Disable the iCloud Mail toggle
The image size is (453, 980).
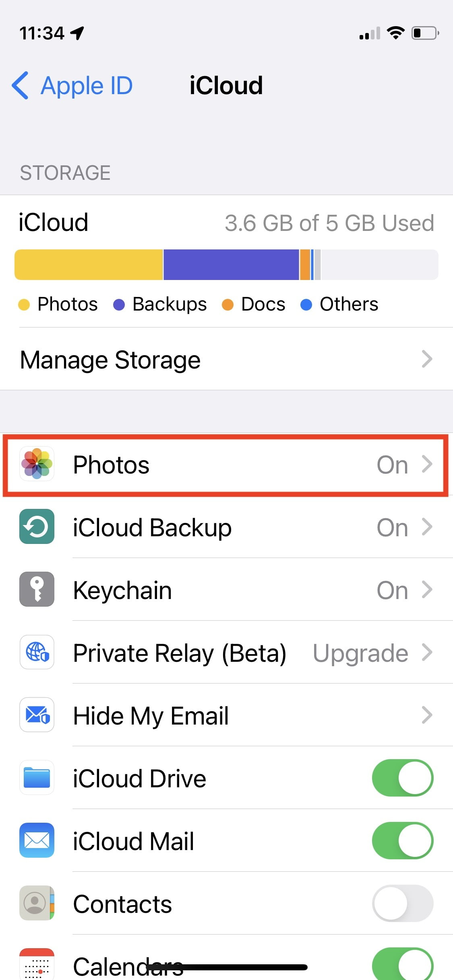[402, 840]
